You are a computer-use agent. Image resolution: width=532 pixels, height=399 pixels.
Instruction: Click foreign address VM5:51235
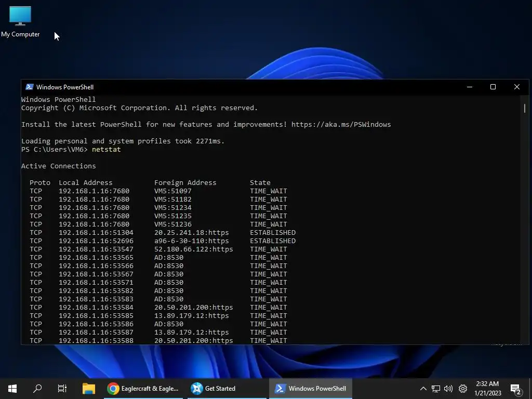coord(172,216)
